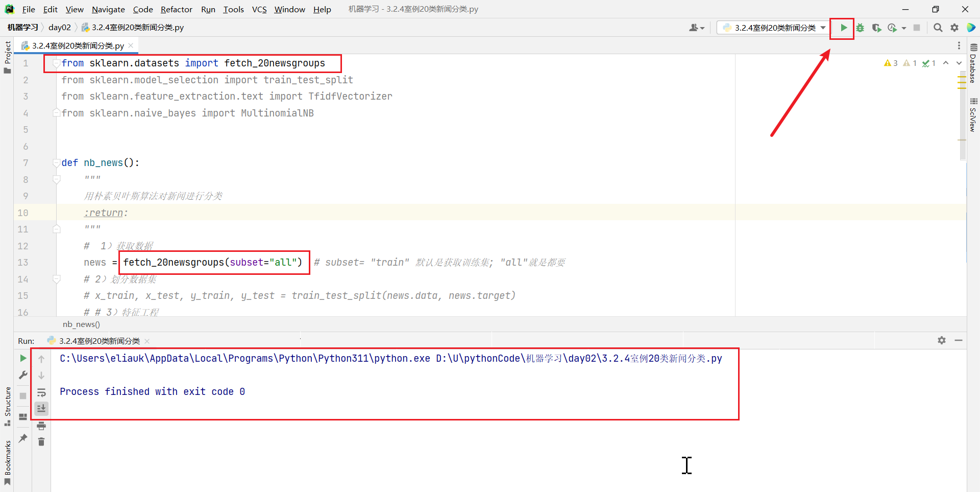
Task: Open the colorful Code With Me toolbox icon
Action: pyautogui.click(x=971, y=28)
